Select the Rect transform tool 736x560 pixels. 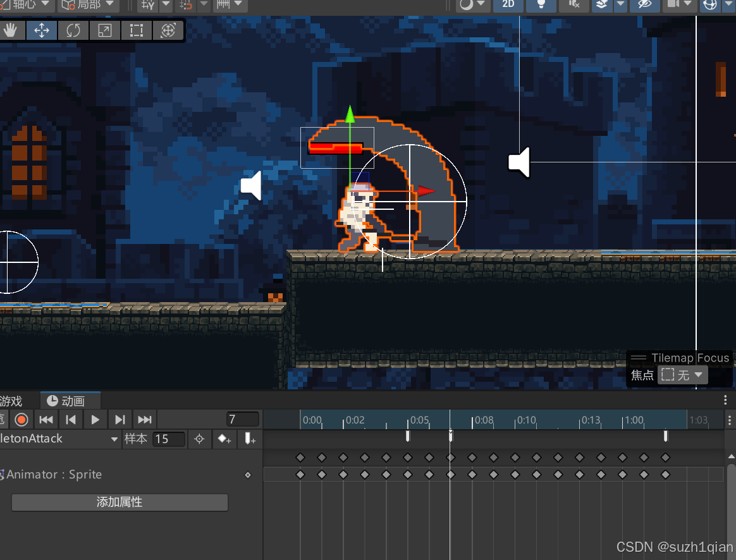point(136,30)
